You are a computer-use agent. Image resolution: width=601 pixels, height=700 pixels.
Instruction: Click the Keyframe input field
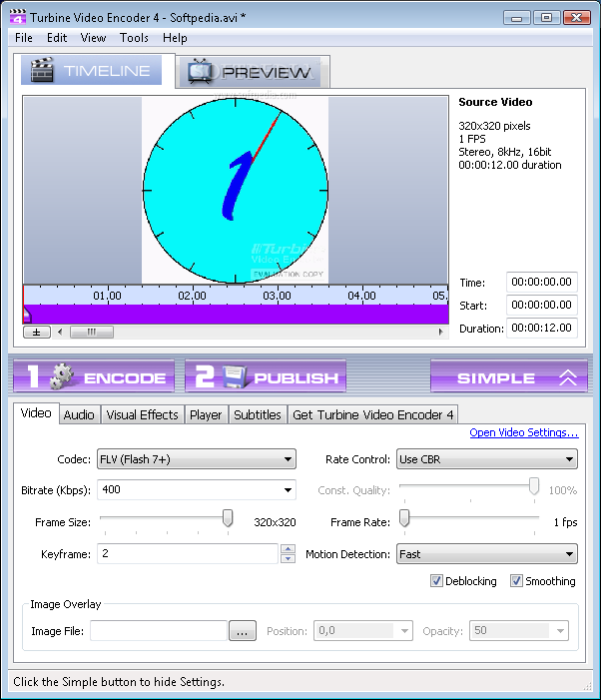(x=188, y=553)
